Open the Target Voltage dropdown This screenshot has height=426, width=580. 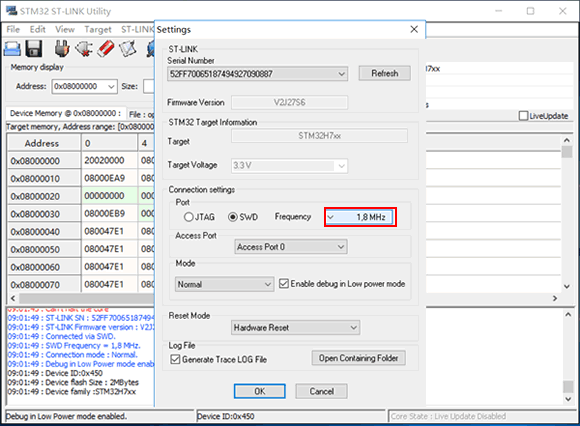click(x=289, y=165)
